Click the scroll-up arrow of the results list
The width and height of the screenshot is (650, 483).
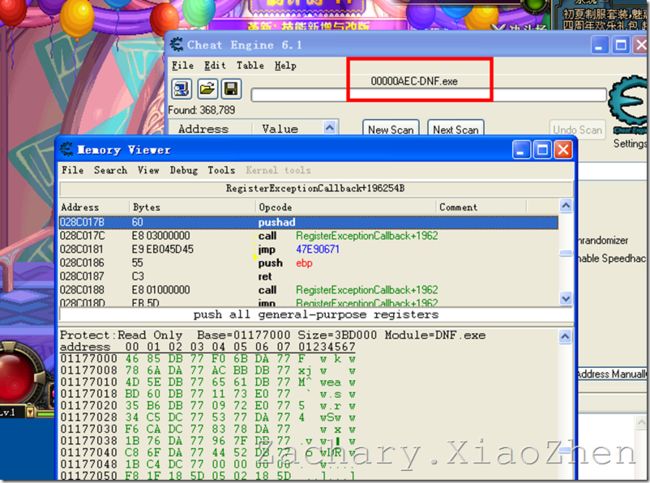coord(330,127)
